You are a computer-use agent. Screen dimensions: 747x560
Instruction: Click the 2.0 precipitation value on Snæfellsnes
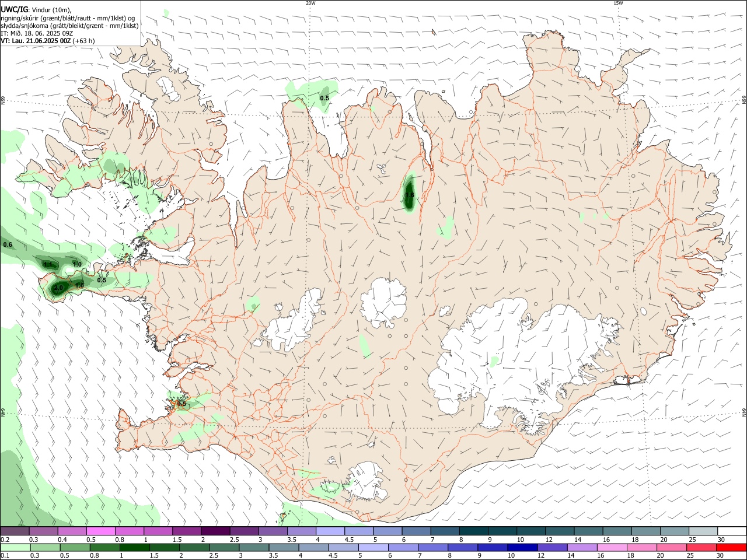coord(58,288)
